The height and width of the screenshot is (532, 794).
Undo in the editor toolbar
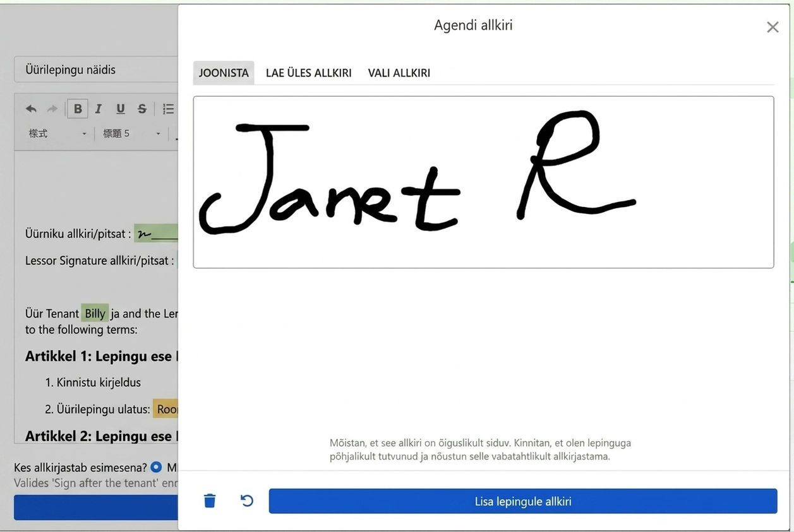31,109
